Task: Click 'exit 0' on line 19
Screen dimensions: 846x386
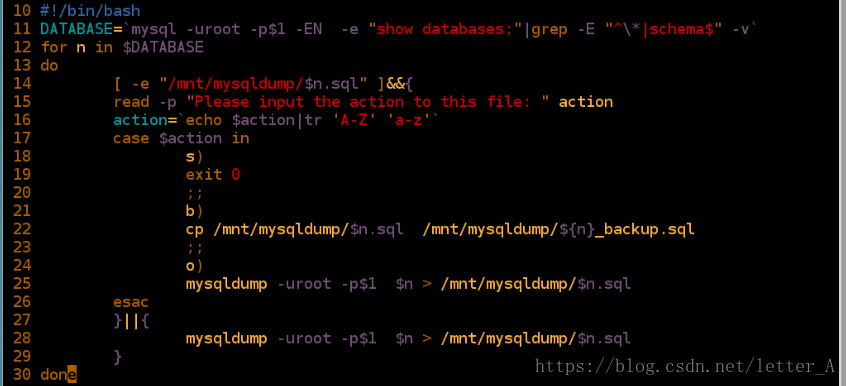Action: tap(213, 175)
